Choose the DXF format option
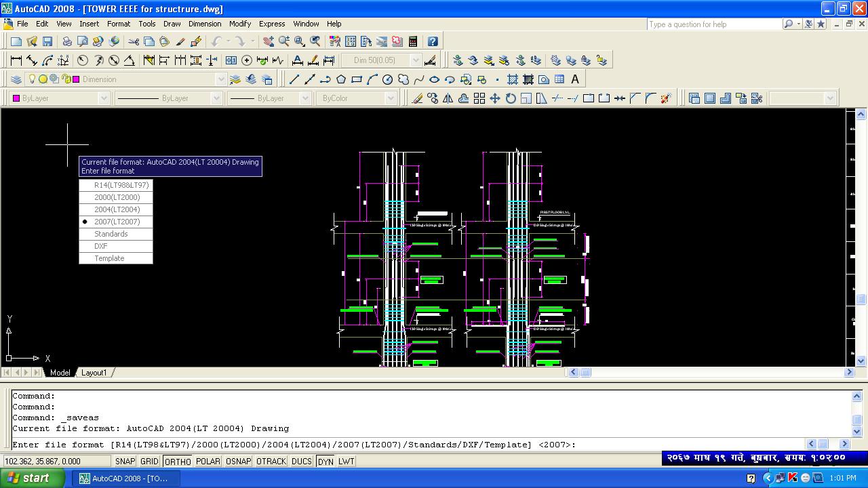Viewport: 868px width, 488px height. (x=116, y=246)
